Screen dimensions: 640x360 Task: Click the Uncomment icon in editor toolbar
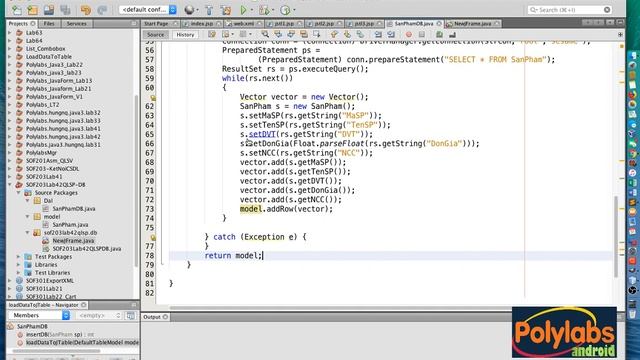pyautogui.click(x=452, y=35)
